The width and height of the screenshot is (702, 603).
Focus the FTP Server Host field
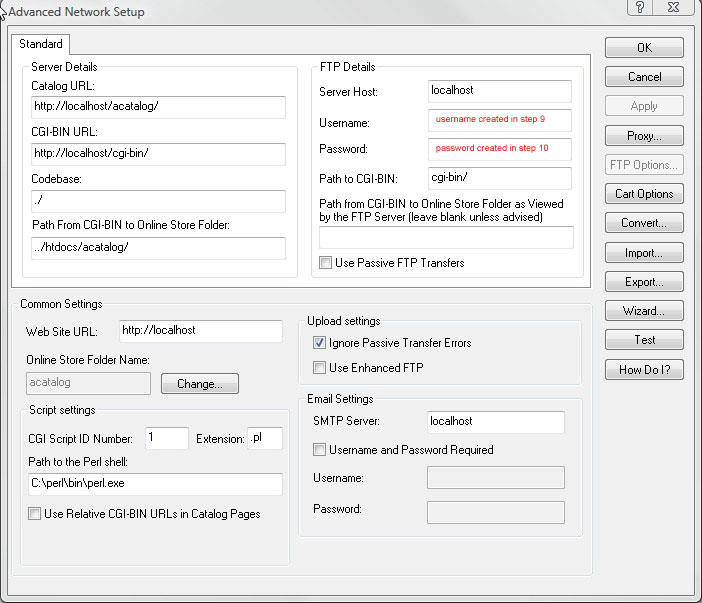click(499, 91)
